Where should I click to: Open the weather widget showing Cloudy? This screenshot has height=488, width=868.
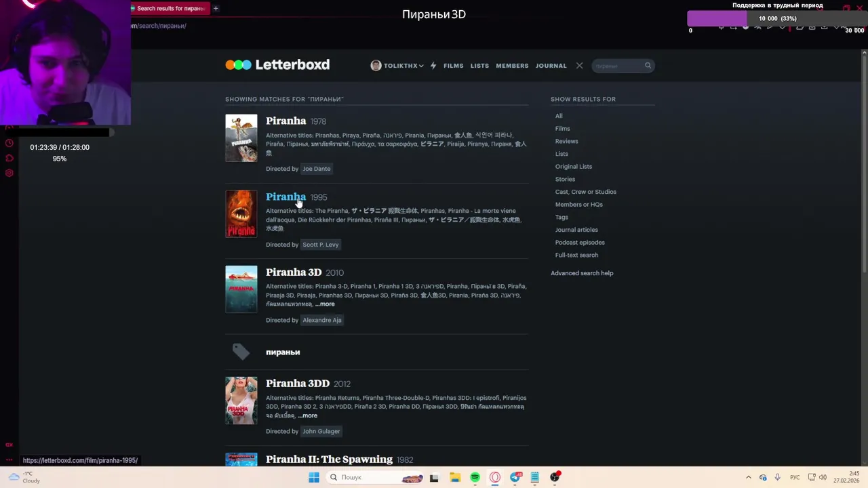pyautogui.click(x=24, y=477)
